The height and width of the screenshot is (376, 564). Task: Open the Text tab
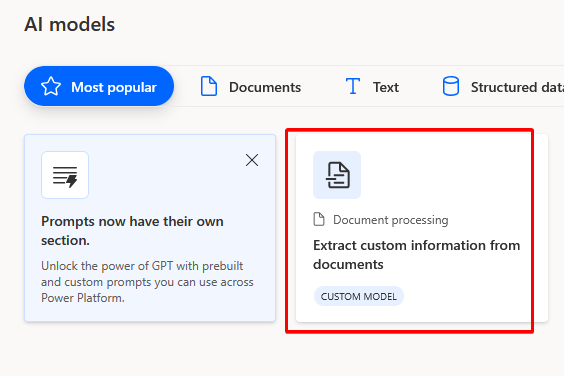pos(372,87)
